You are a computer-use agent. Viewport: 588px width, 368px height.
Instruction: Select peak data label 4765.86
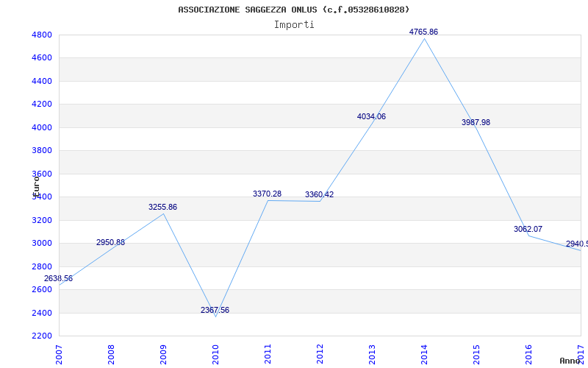[423, 32]
